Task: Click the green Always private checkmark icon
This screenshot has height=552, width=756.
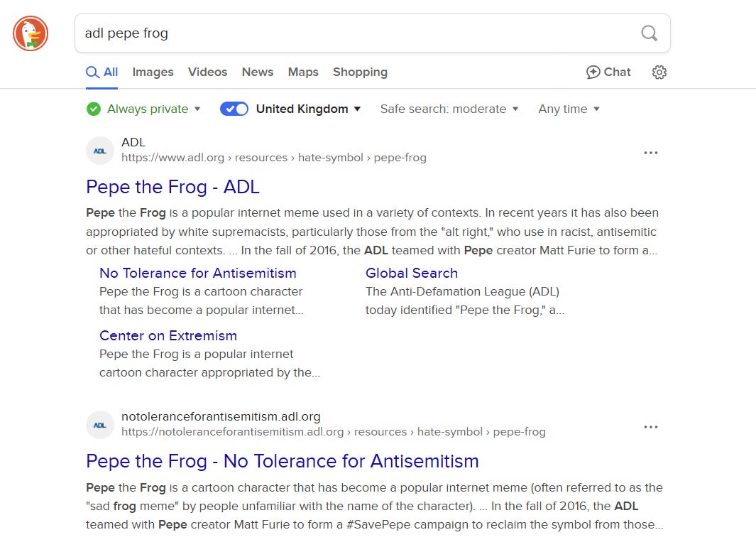Action: coord(94,109)
